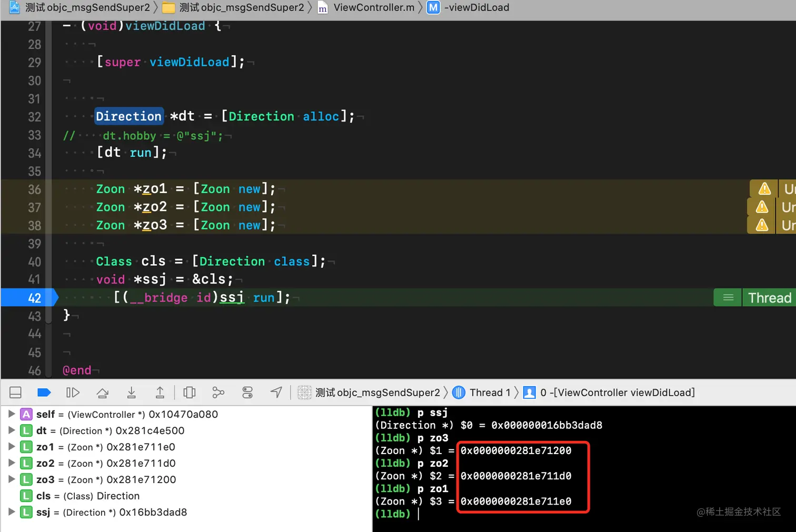
Task: Select the process icon in the debug bar
Action: click(304, 393)
